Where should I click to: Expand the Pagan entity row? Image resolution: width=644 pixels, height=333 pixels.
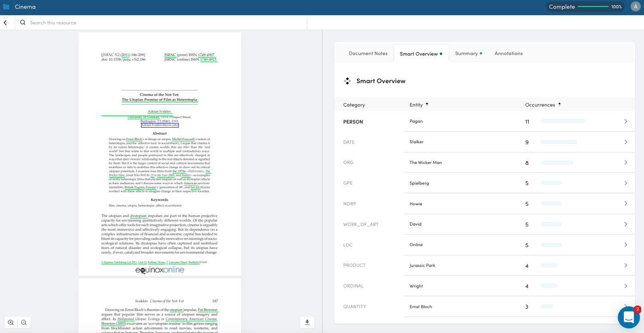pos(626,121)
